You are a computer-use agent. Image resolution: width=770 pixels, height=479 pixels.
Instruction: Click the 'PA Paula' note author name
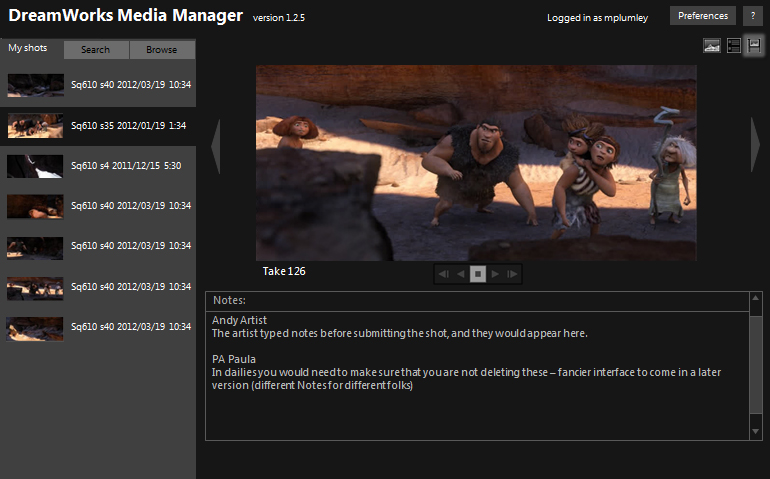pyautogui.click(x=234, y=359)
